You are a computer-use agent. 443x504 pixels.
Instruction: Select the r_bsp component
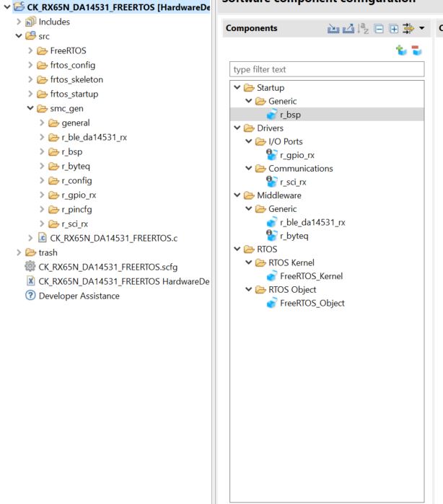[327, 115]
